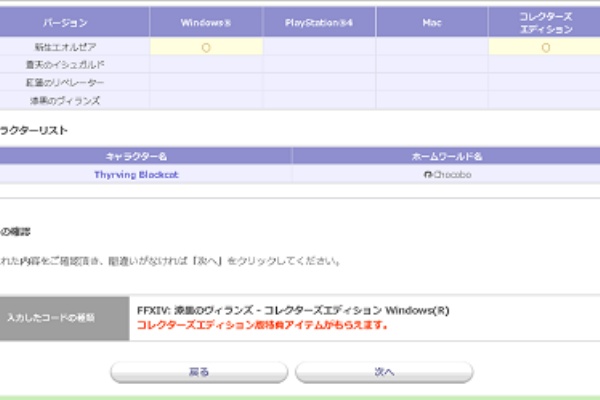The height and width of the screenshot is (400, 600).
Task: Click the コレクターズエディション column header
Action: click(545, 23)
